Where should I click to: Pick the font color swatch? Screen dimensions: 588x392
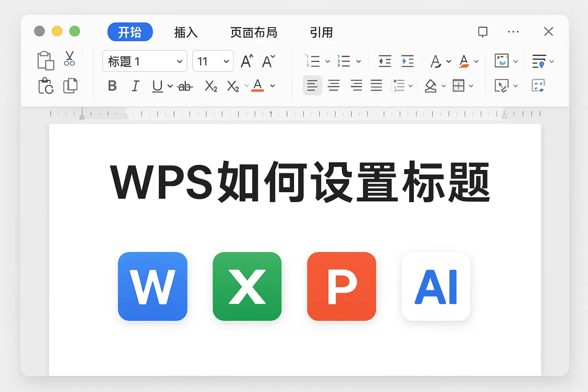pos(258,86)
